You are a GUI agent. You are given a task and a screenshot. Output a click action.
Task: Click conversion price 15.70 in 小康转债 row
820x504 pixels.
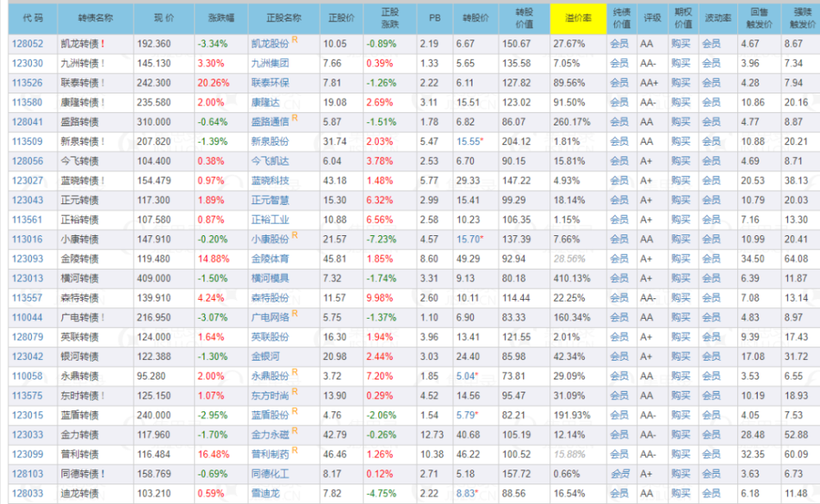coord(468,239)
